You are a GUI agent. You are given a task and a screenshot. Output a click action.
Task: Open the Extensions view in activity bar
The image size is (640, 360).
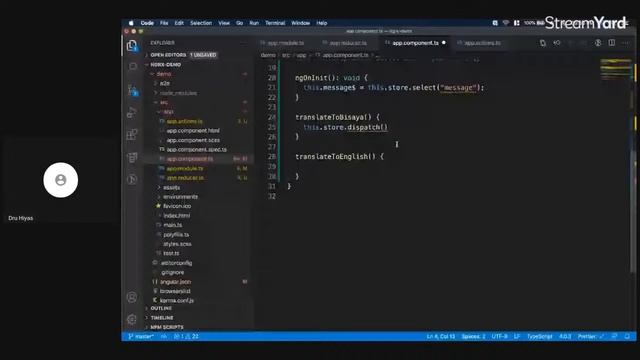click(132, 134)
